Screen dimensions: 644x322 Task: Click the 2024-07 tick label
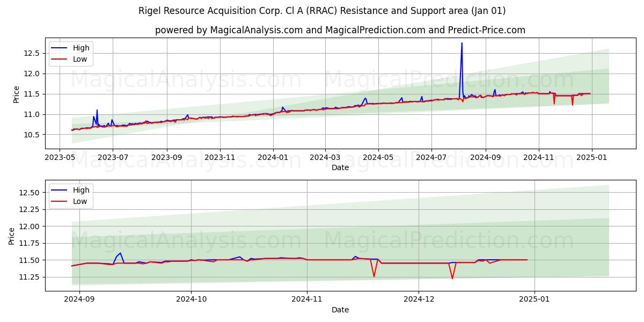[431, 157]
